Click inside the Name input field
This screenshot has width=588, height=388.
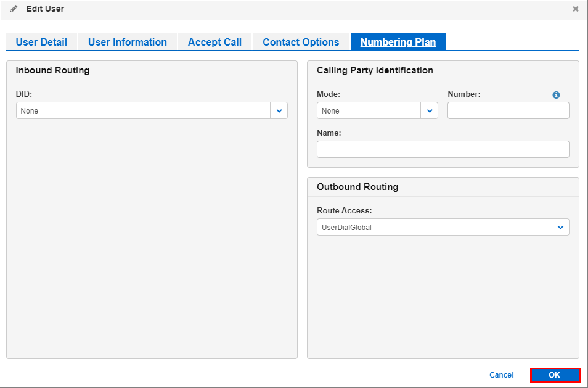443,149
